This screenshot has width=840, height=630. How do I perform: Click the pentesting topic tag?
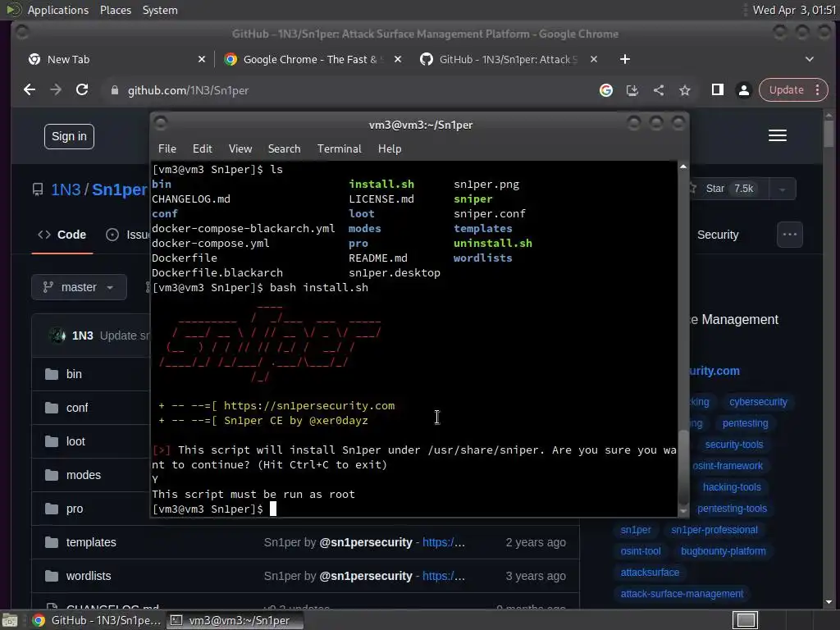(x=745, y=423)
